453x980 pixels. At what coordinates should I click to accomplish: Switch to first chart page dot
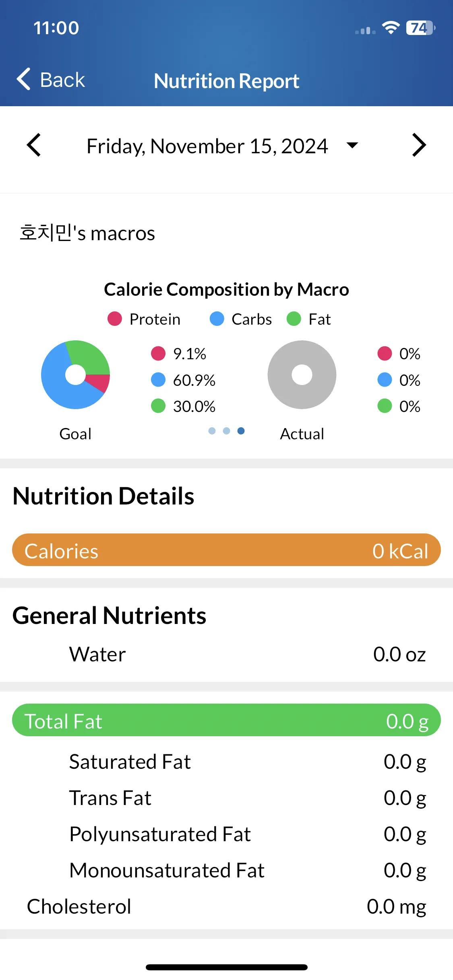[212, 431]
